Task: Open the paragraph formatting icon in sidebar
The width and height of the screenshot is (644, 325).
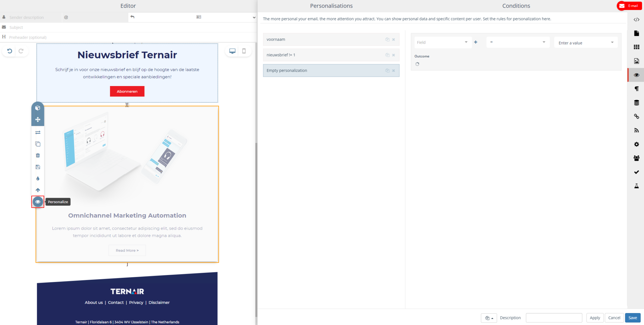Action: tap(636, 89)
